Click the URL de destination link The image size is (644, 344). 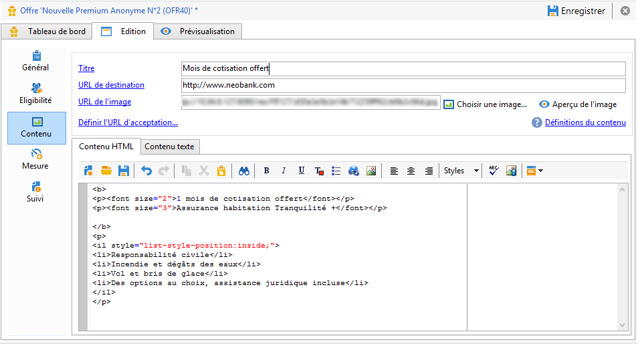click(x=111, y=85)
